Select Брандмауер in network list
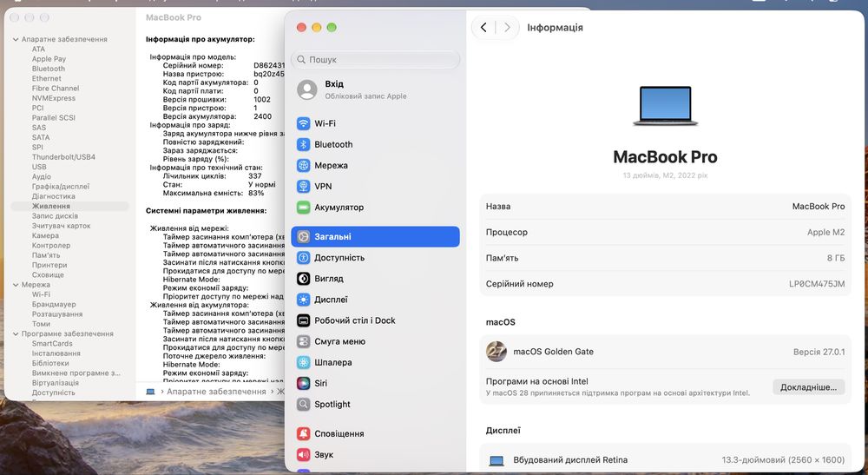Screen dimensions: 868x475 pyautogui.click(x=54, y=304)
